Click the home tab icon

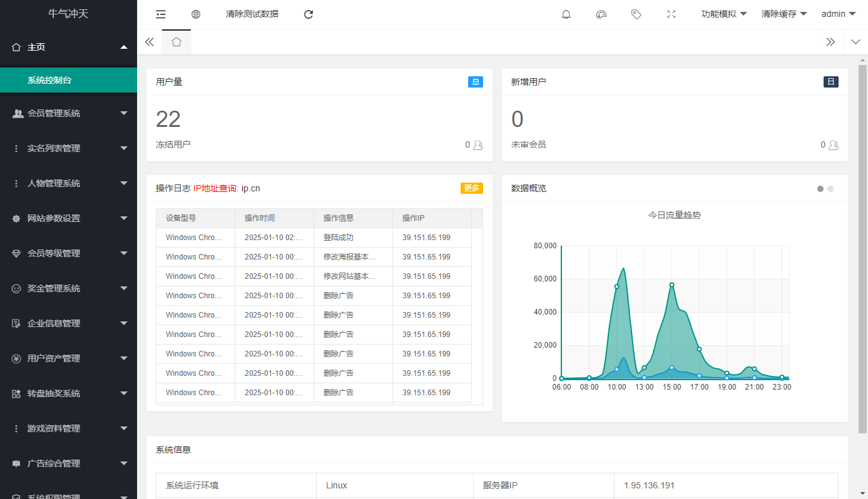pos(176,42)
